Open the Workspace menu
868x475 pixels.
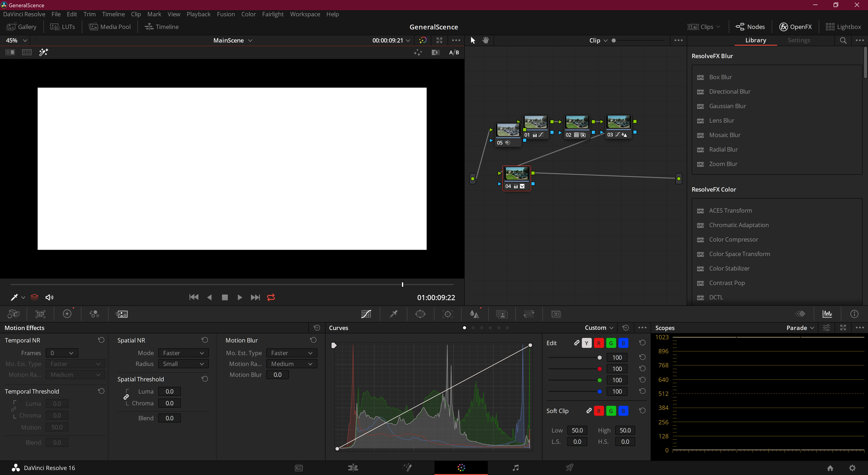[305, 14]
